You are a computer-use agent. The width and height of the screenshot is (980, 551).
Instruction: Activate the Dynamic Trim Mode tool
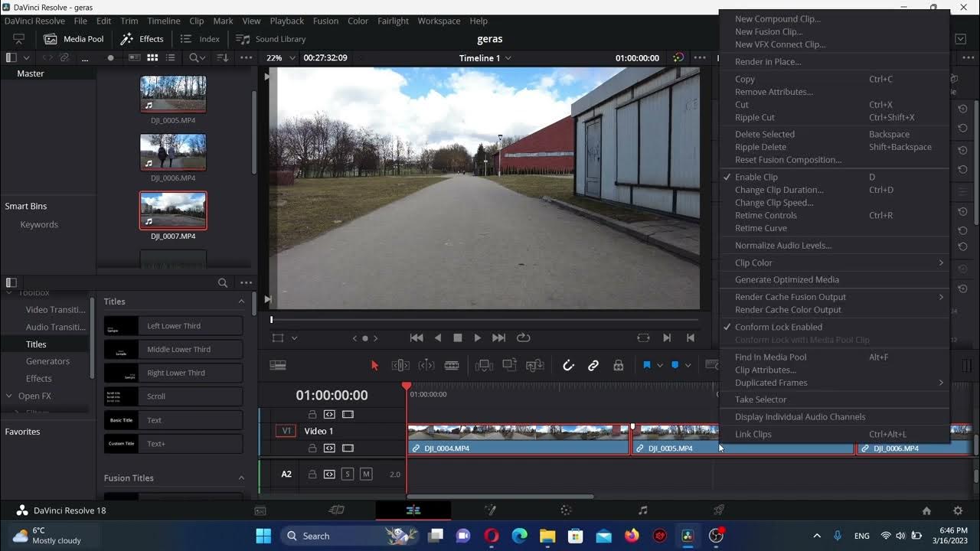click(426, 366)
